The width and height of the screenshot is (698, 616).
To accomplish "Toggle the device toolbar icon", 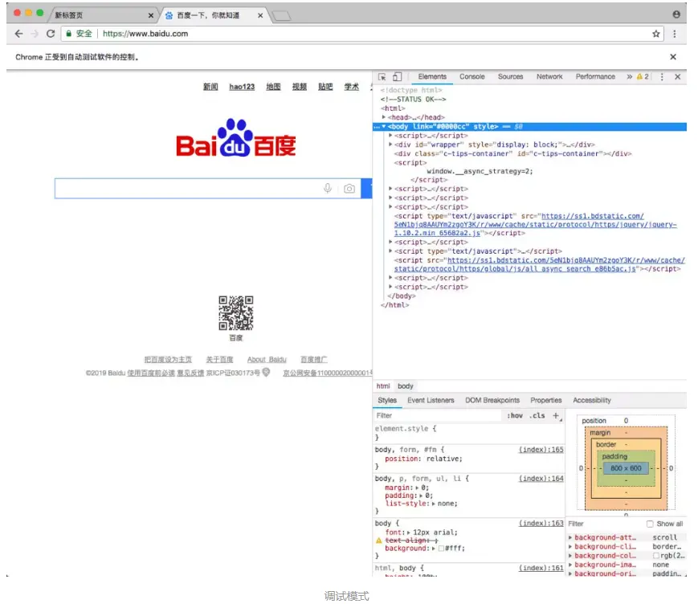I will pyautogui.click(x=397, y=76).
